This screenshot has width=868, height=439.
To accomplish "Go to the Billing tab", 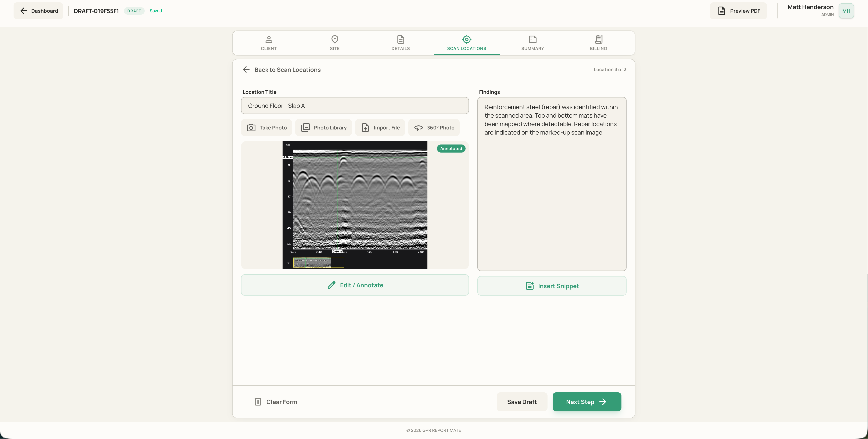I will point(598,43).
